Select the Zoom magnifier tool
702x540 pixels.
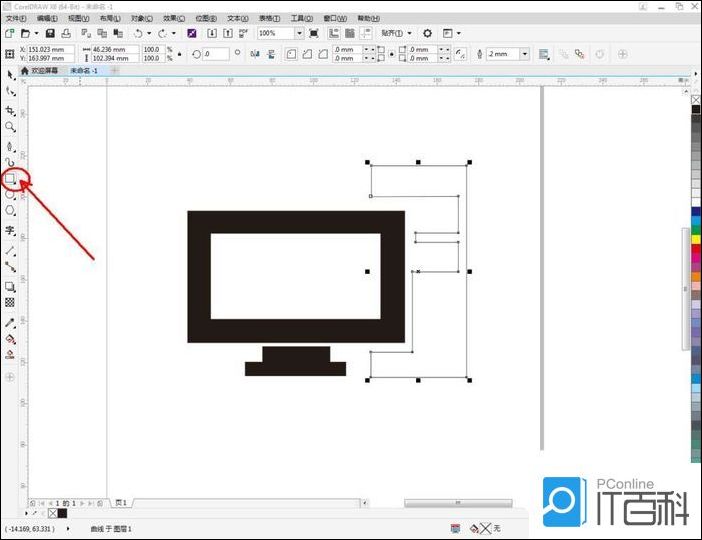(x=11, y=128)
